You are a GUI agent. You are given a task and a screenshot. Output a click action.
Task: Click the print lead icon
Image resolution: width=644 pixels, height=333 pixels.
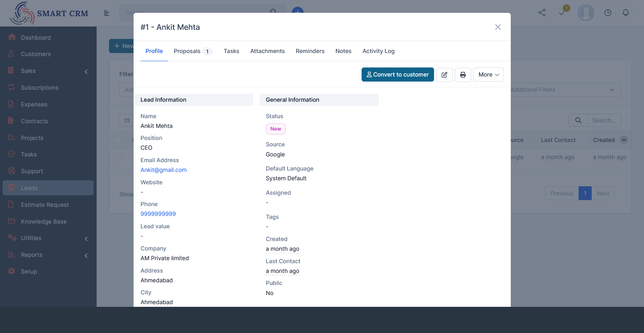pos(463,75)
